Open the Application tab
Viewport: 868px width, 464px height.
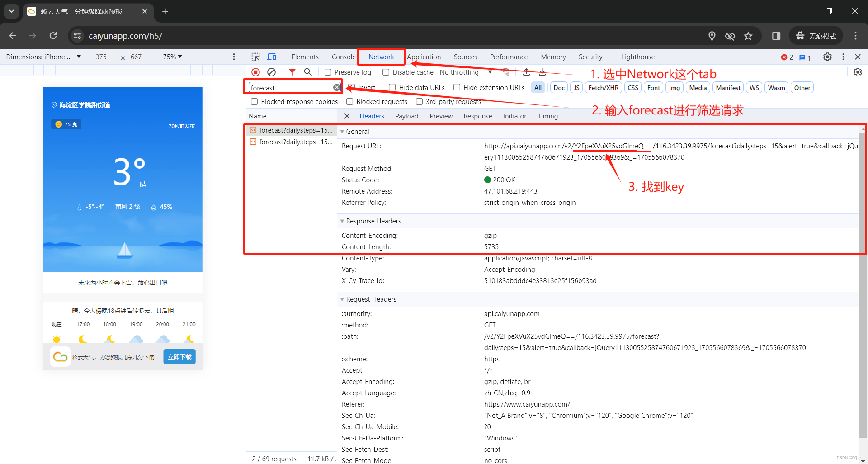(x=424, y=57)
